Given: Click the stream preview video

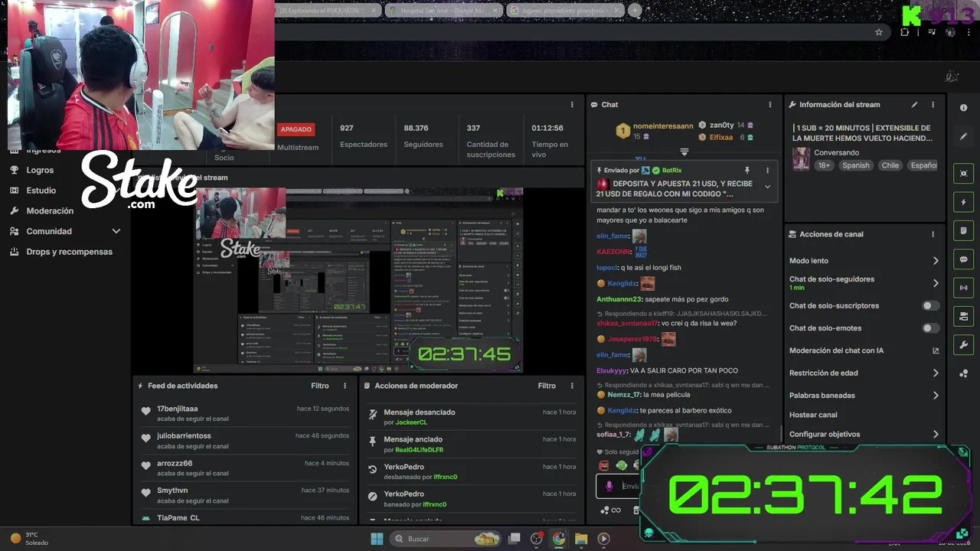Looking at the screenshot, I should pos(358,280).
